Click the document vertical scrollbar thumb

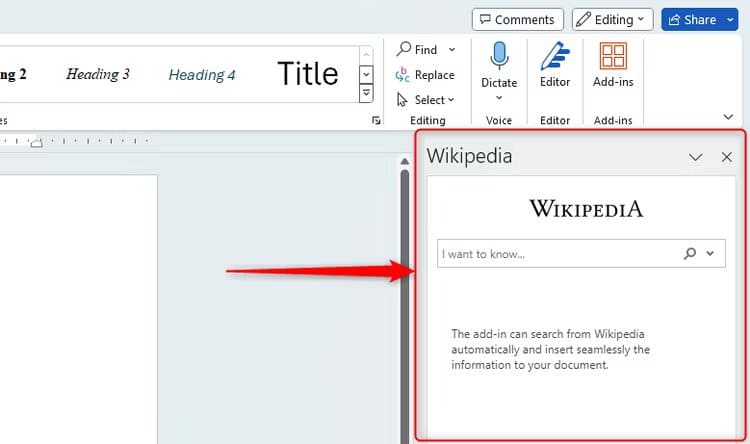(x=405, y=306)
